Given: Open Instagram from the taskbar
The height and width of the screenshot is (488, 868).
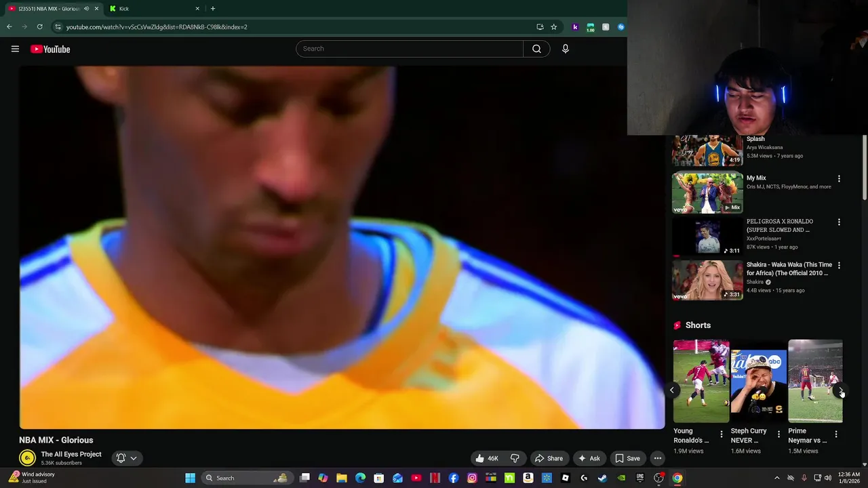Looking at the screenshot, I should [472, 478].
